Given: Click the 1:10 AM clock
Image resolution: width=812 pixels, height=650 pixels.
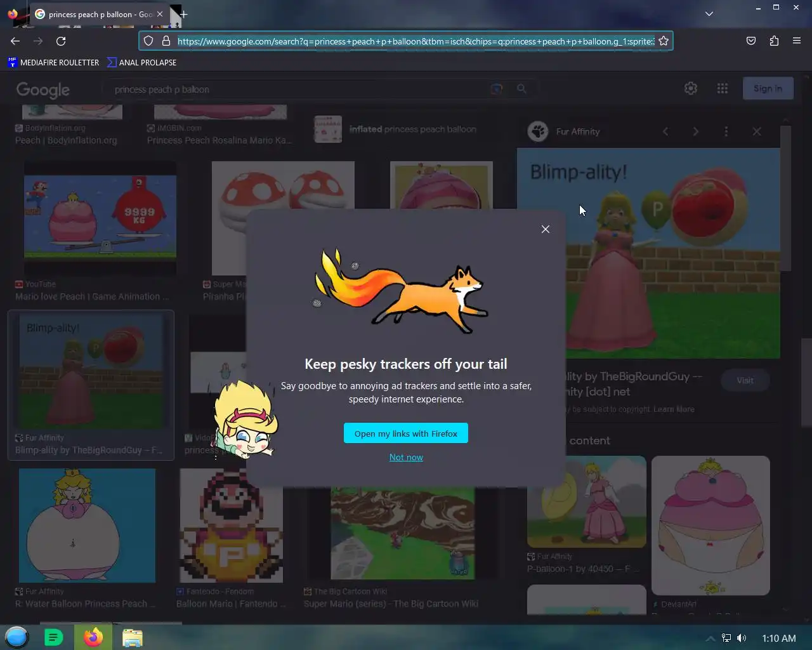Looking at the screenshot, I should click(779, 639).
